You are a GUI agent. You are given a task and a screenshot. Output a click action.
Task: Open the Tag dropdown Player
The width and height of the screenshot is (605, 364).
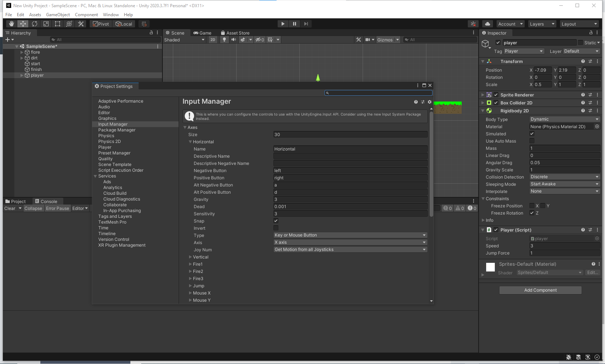click(x=524, y=51)
